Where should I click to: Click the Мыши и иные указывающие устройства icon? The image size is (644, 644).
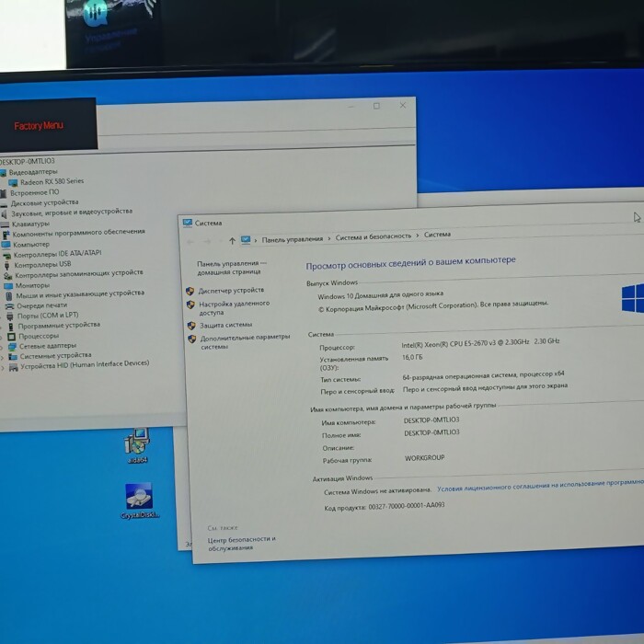point(9,296)
